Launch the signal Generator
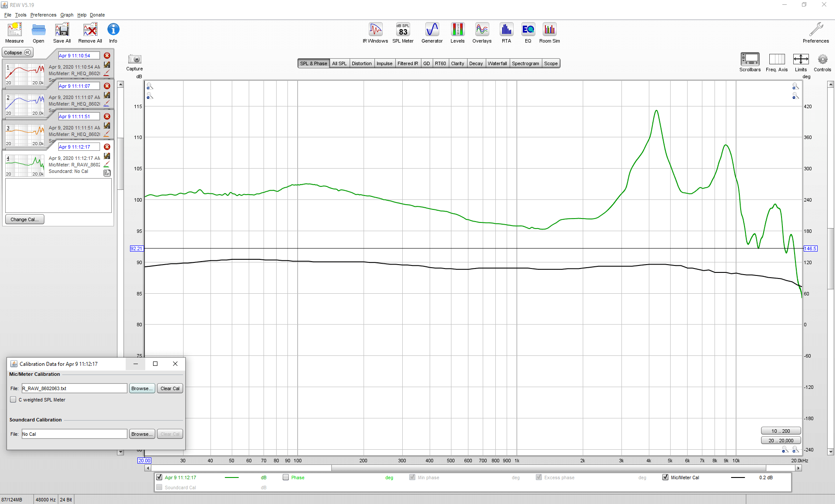Viewport: 835px width, 504px height. pos(432,33)
